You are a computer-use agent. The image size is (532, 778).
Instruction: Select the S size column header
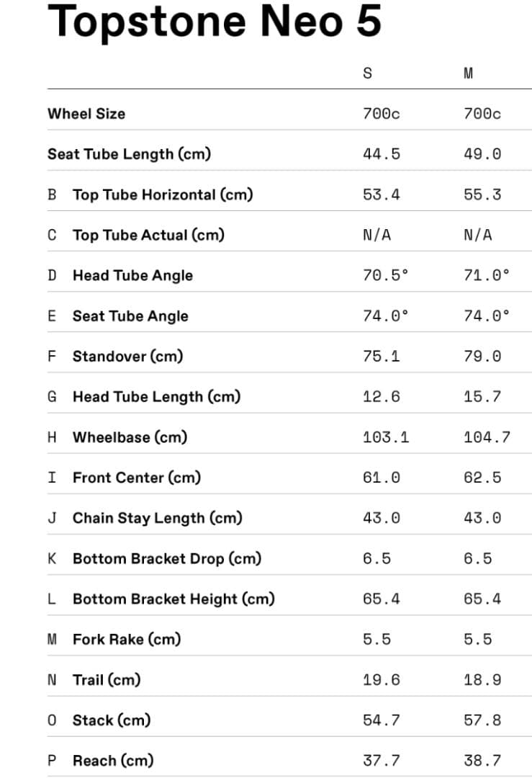point(367,73)
